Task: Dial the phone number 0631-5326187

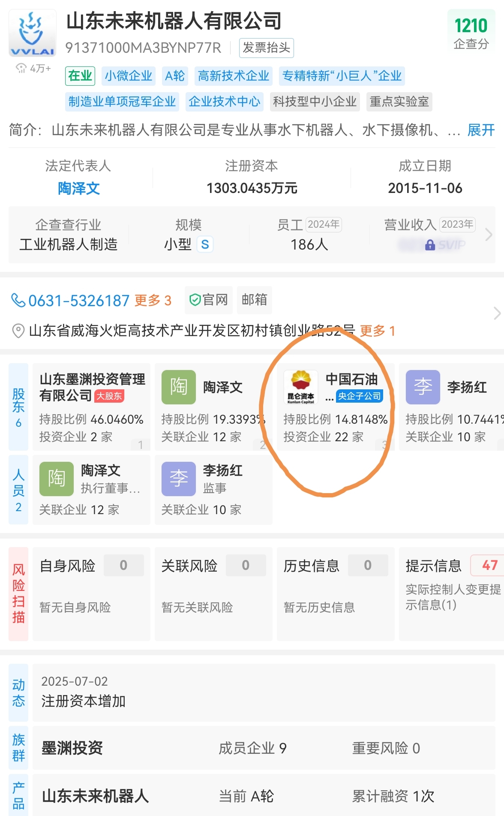Action: (x=79, y=301)
